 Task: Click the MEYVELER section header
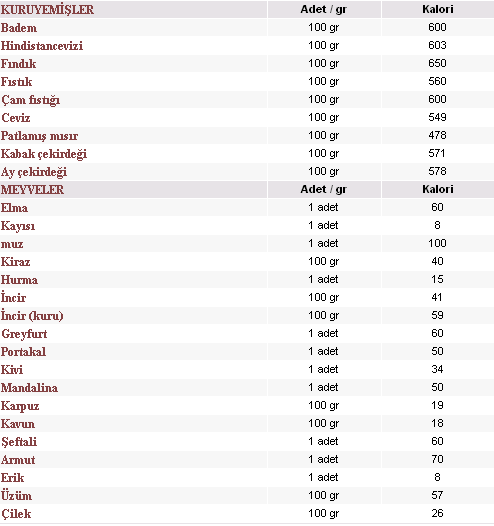tap(32, 190)
